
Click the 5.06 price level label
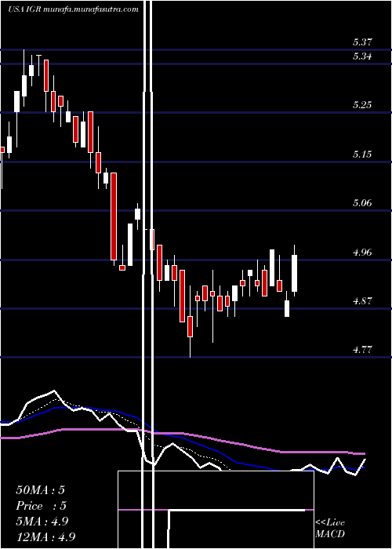tap(362, 202)
